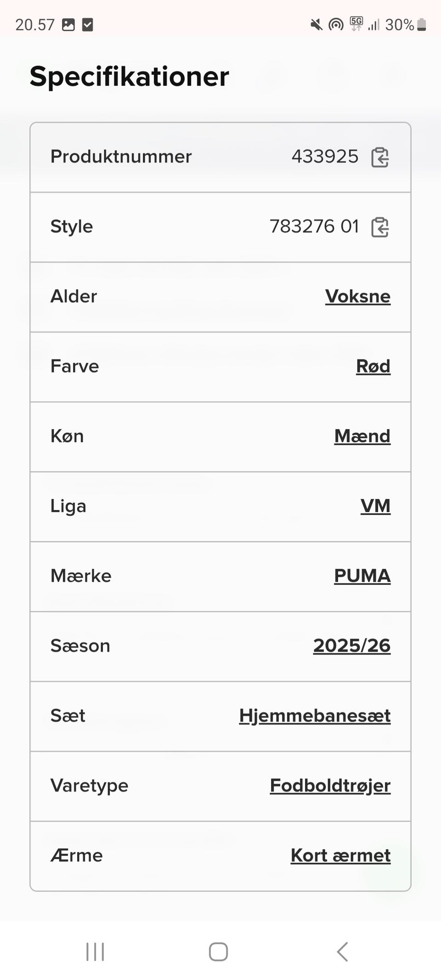The height and width of the screenshot is (980, 441).
Task: Open the Voksne age link
Action: tap(357, 296)
